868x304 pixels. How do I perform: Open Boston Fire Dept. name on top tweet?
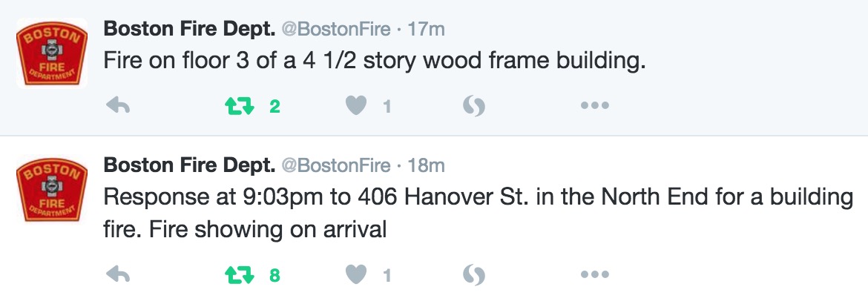pyautogui.click(x=189, y=29)
